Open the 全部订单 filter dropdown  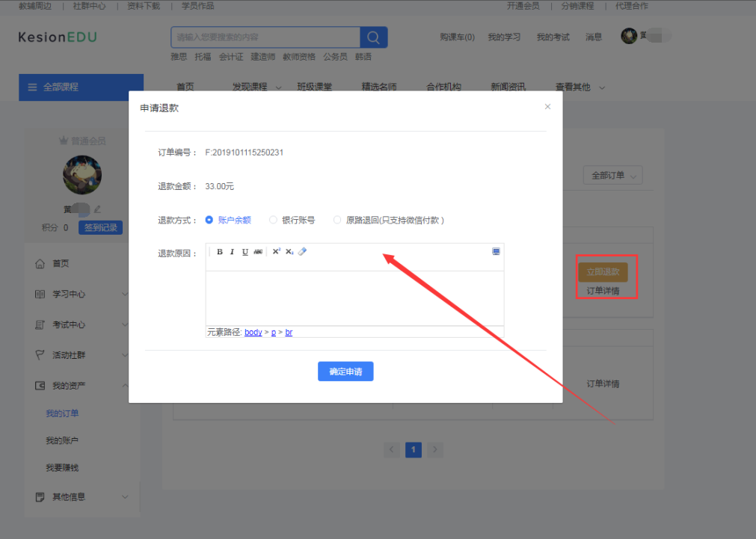click(612, 176)
